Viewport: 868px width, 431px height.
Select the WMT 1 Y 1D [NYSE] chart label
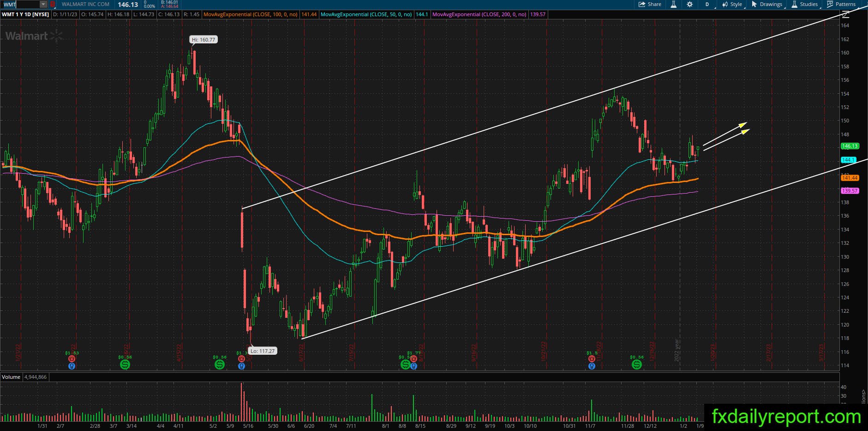point(25,14)
